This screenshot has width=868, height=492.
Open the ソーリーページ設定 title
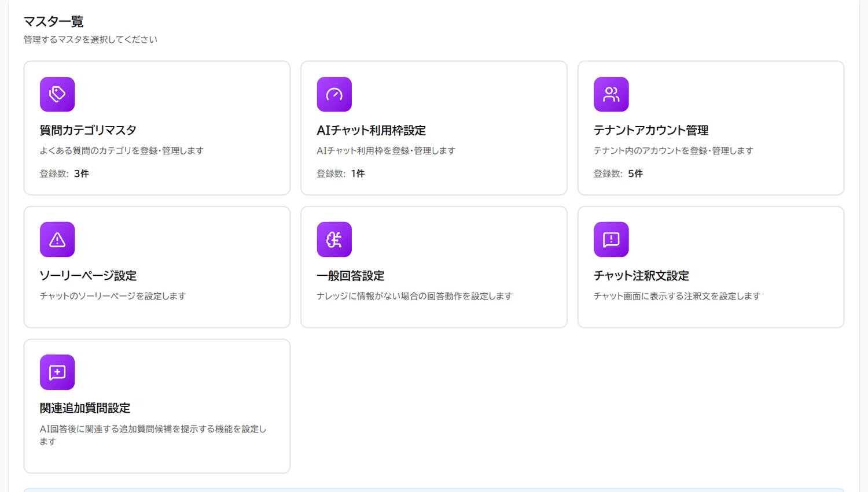click(x=88, y=275)
